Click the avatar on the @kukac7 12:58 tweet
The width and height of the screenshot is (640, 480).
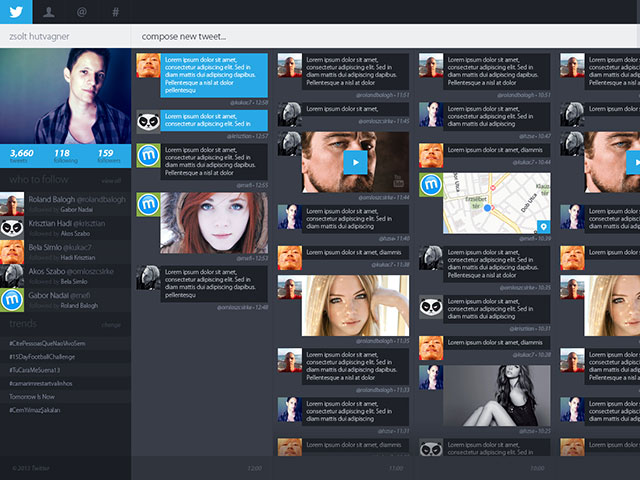[148, 65]
